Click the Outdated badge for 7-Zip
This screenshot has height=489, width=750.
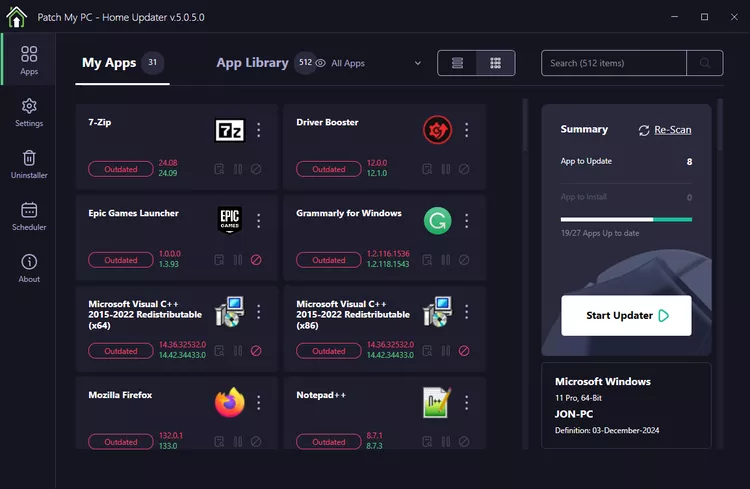click(x=121, y=169)
